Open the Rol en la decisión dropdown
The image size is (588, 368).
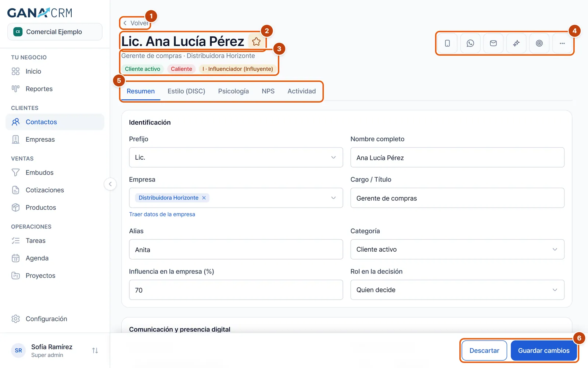coord(457,290)
